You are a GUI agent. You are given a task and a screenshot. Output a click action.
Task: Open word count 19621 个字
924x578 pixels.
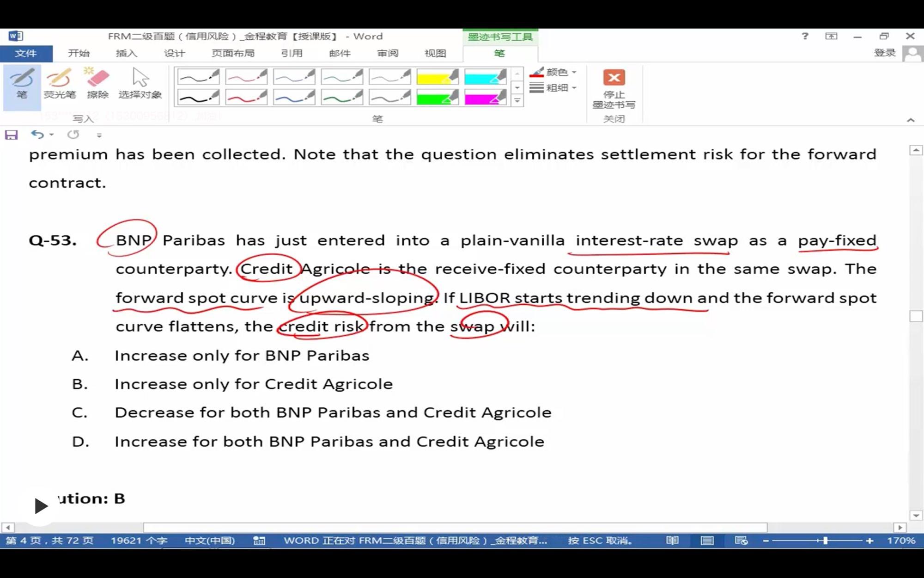(139, 541)
